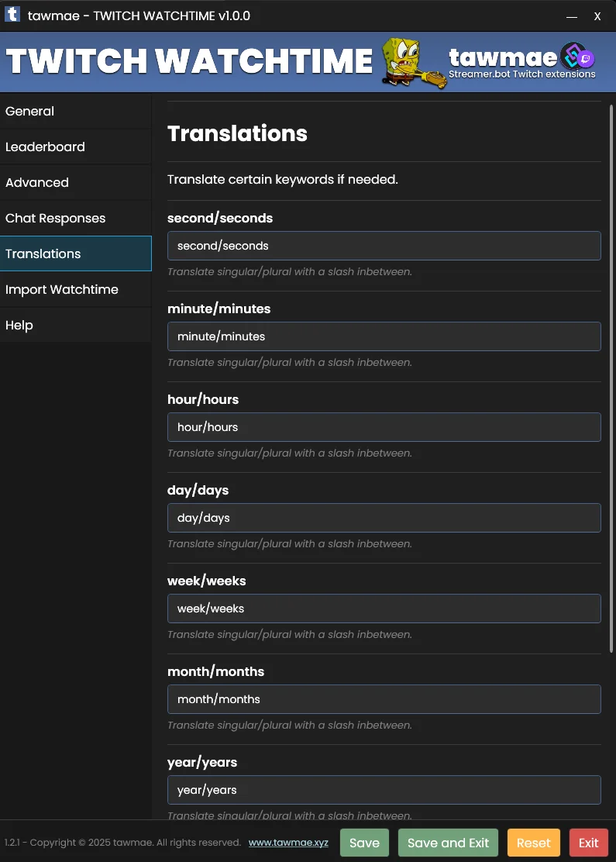Viewport: 616px width, 862px height.
Task: Open the www.tawmae.xyz link
Action: [x=288, y=842]
